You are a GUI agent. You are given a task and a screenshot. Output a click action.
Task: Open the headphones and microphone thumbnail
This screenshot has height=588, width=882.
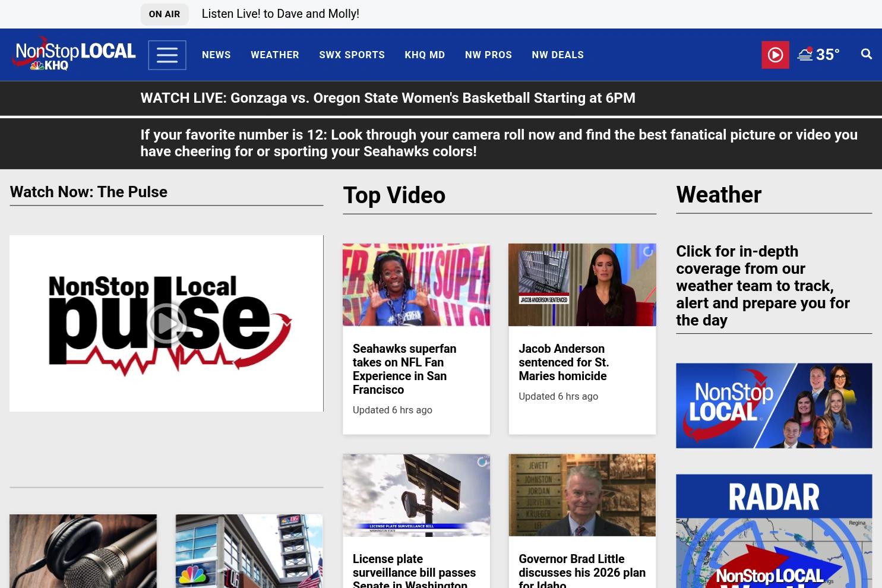(x=83, y=551)
